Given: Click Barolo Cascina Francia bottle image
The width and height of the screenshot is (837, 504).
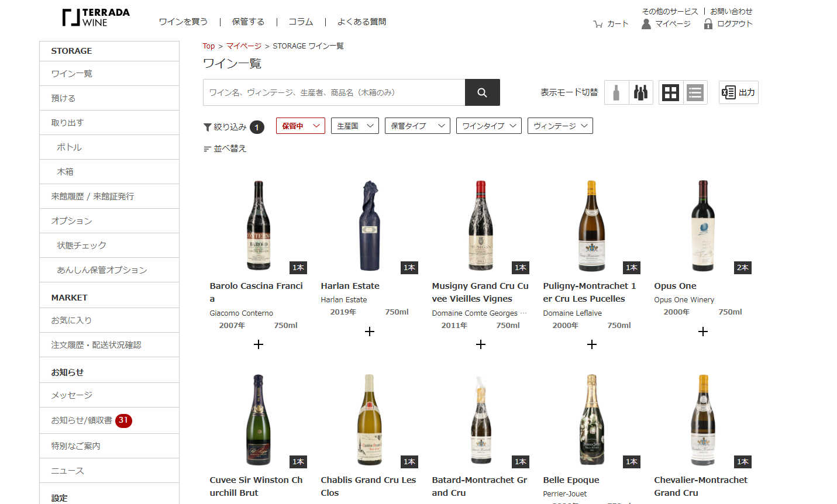Looking at the screenshot, I should pos(259,226).
